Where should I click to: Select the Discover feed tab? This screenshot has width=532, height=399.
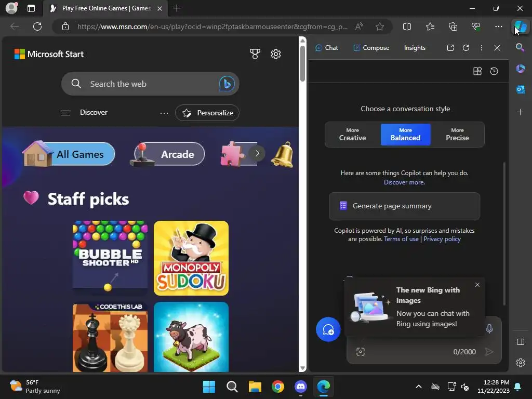94,112
